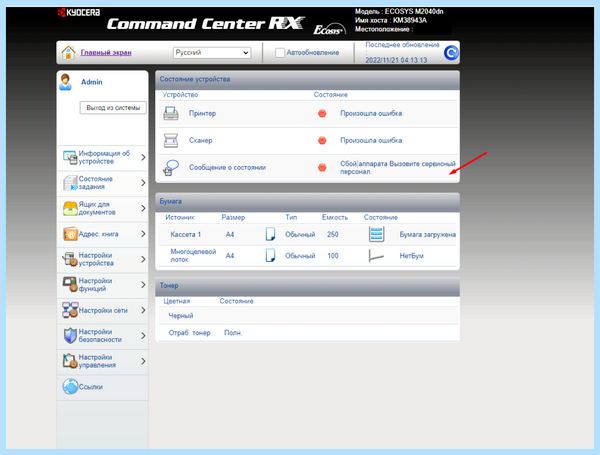Expand the Настройки безопасности chevron
The image size is (600, 455).
click(143, 336)
